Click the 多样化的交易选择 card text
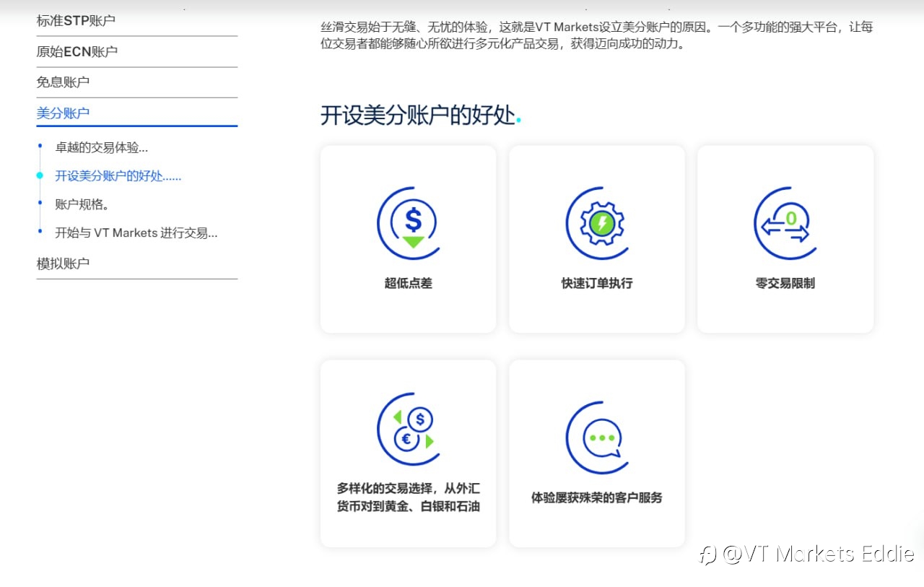 click(409, 497)
